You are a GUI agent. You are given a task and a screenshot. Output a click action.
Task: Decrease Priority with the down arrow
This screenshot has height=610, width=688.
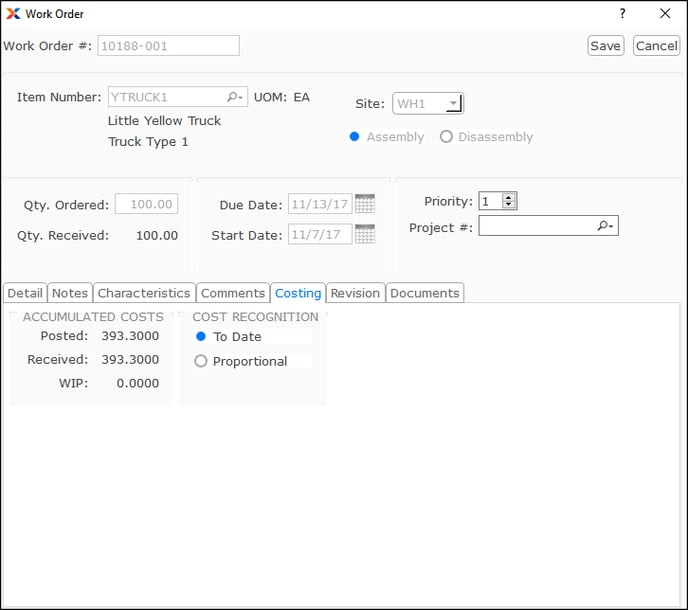click(509, 205)
